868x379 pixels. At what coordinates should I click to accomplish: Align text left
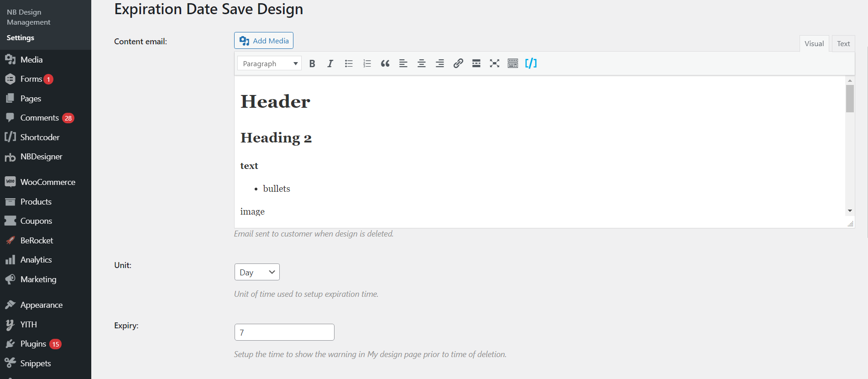[403, 63]
